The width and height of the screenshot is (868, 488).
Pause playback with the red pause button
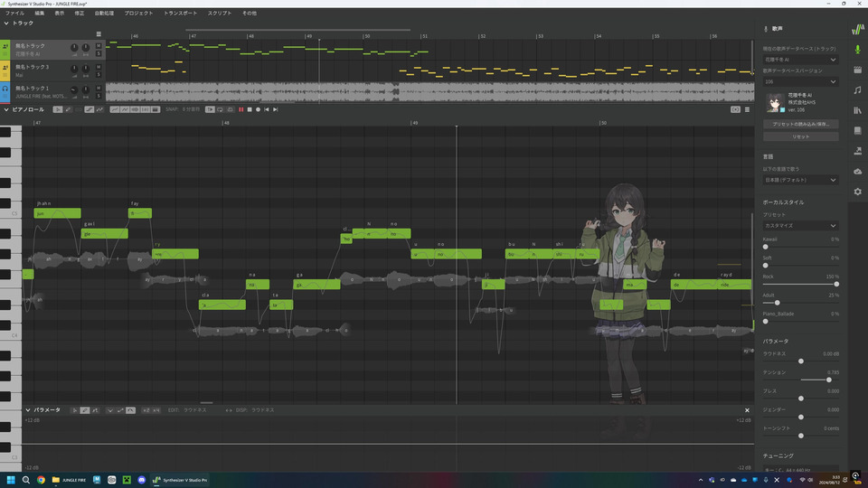(241, 109)
